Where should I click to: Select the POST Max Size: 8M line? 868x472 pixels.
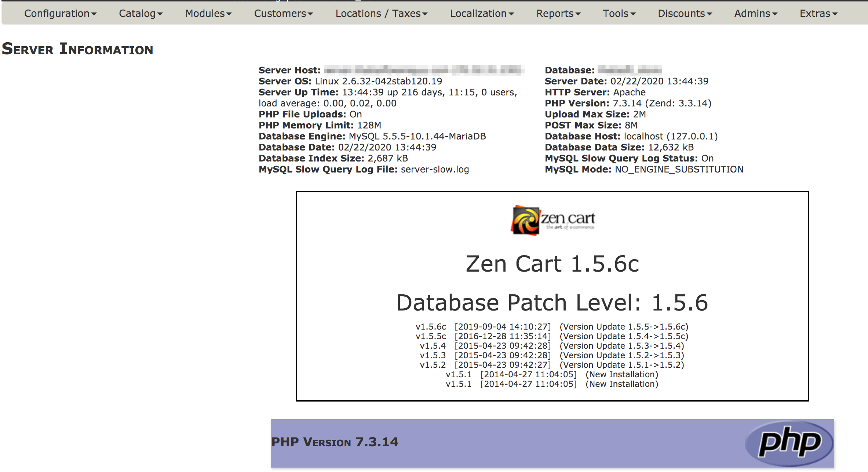(x=591, y=125)
